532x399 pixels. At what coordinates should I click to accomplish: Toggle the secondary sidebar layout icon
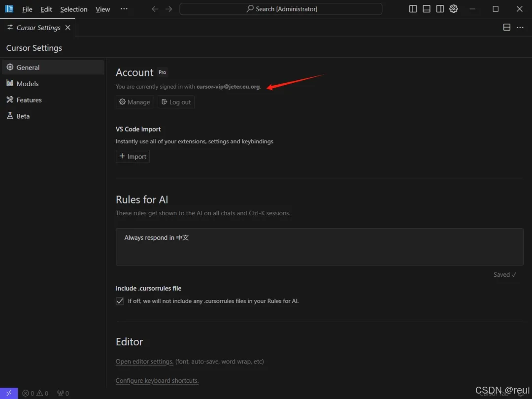440,9
